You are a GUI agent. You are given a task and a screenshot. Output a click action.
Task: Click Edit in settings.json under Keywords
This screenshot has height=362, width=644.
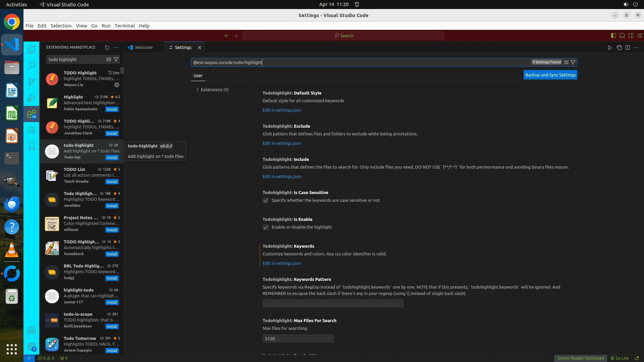tap(282, 263)
